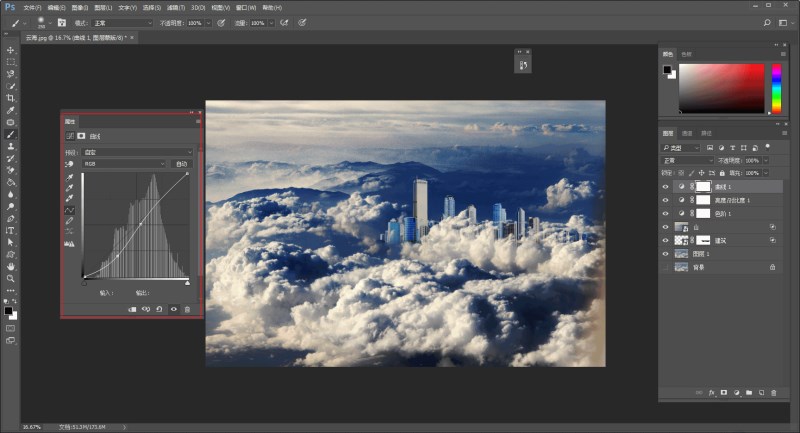Screen dimensions: 800x433
Task: Select the Move tool
Action: [11, 50]
